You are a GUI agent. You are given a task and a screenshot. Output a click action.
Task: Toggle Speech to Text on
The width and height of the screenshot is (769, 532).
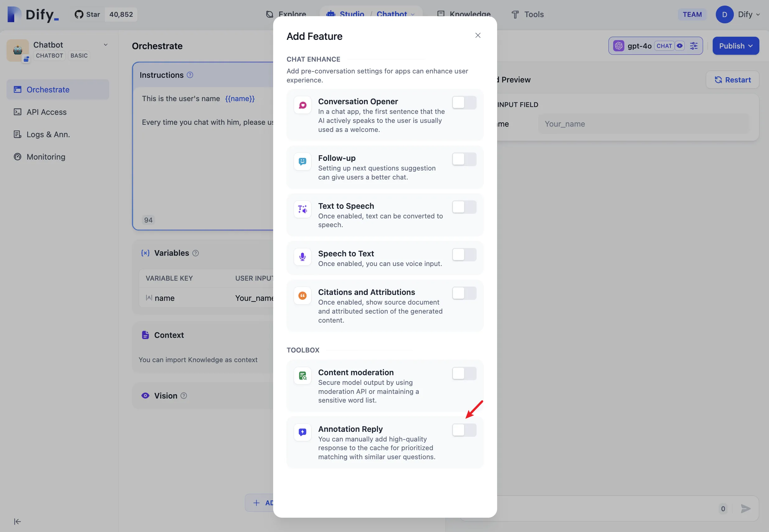(464, 255)
